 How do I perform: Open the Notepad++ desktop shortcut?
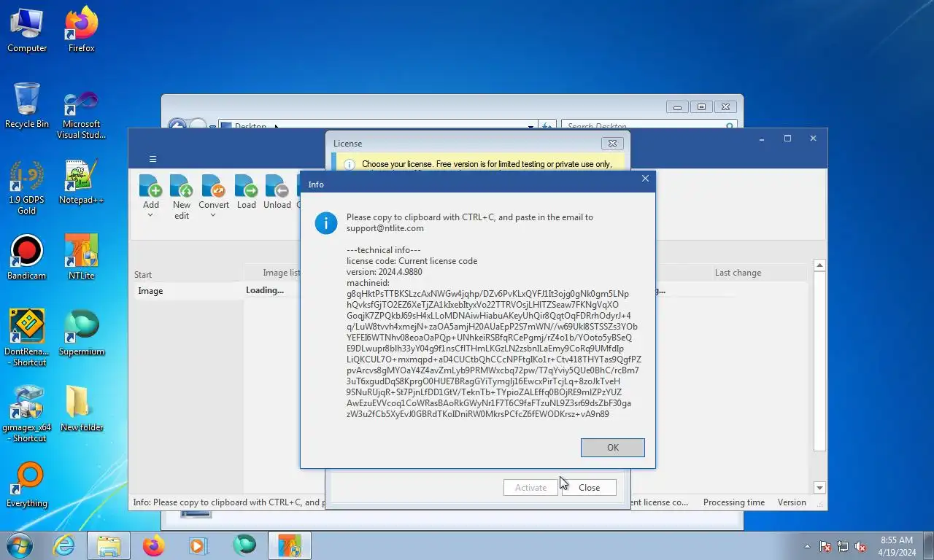(x=82, y=182)
